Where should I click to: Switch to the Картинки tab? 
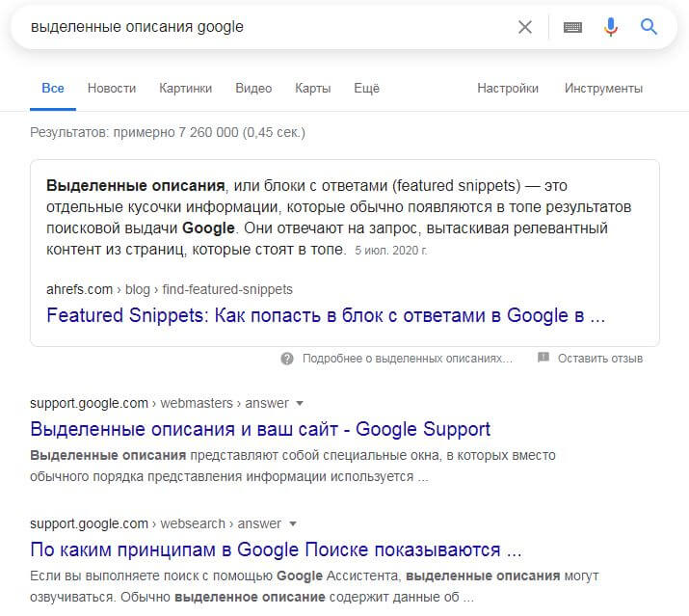coord(186,89)
